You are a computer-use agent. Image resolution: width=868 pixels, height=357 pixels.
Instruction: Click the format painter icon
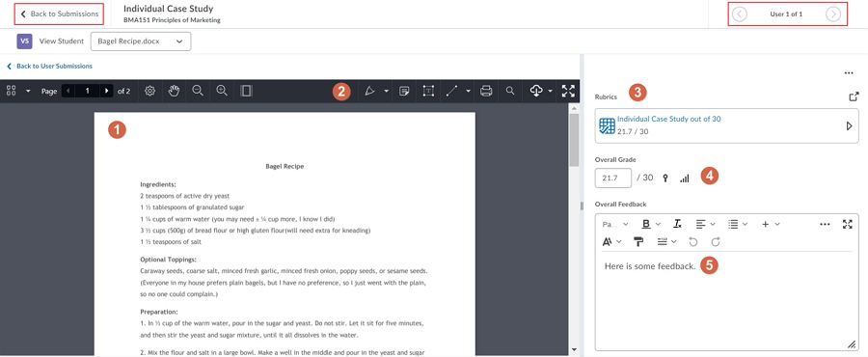pos(638,242)
